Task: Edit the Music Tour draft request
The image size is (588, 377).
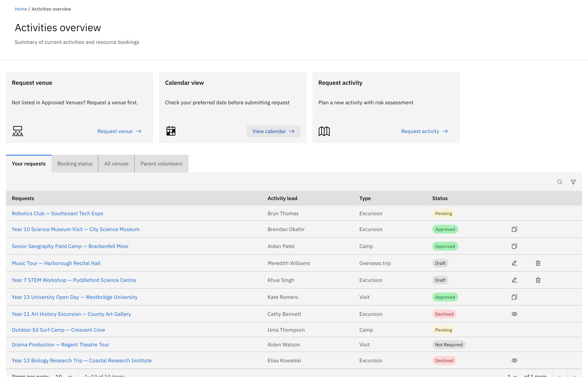Action: pyautogui.click(x=514, y=263)
